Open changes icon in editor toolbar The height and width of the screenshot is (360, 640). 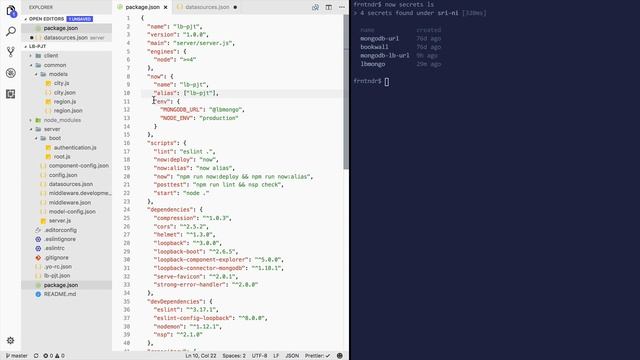click(315, 7)
